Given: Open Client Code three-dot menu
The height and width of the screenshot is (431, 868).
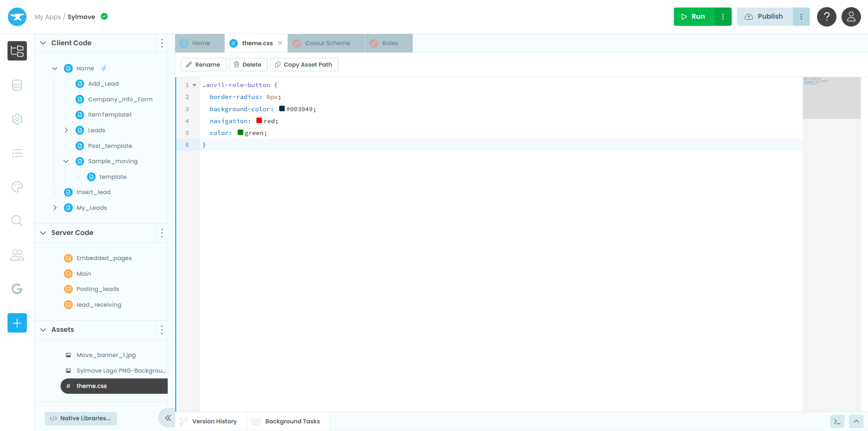Looking at the screenshot, I should [x=162, y=43].
